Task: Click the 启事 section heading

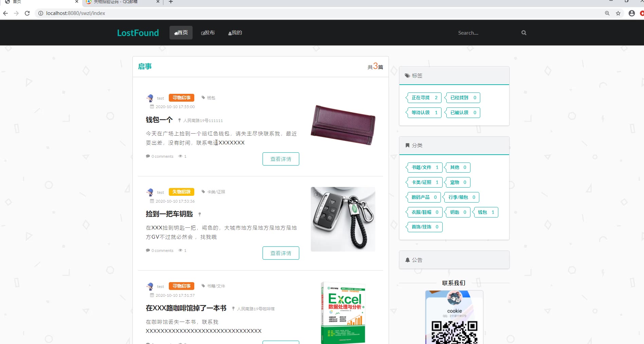Action: (x=145, y=66)
